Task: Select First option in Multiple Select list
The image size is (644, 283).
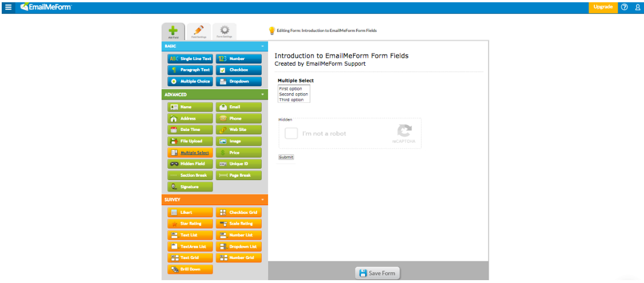Action: pyautogui.click(x=291, y=89)
